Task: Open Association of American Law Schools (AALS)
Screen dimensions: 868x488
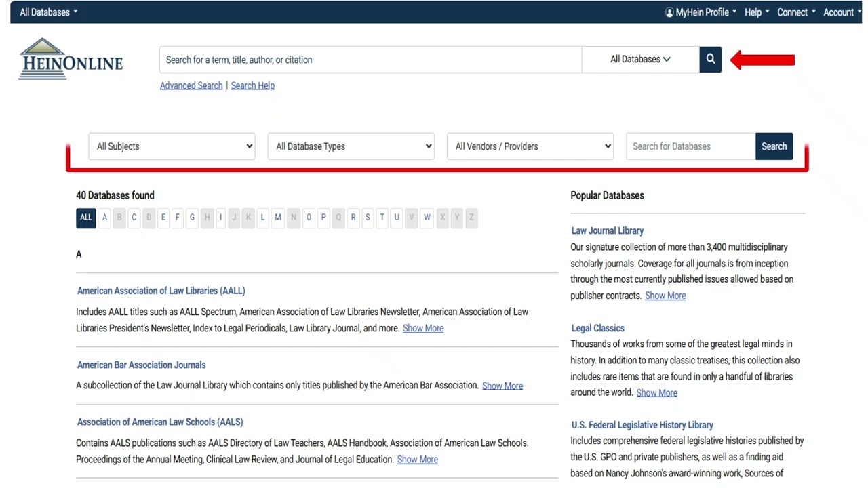Action: pyautogui.click(x=160, y=422)
